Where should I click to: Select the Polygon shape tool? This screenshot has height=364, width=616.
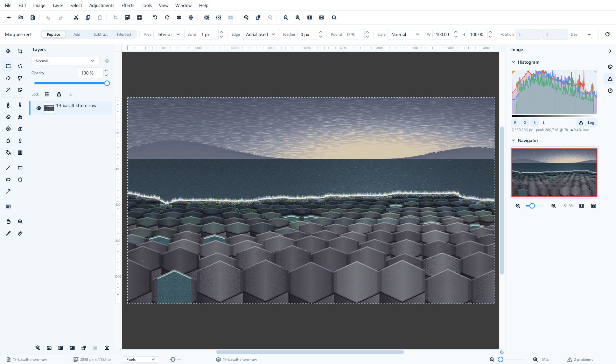click(20, 180)
